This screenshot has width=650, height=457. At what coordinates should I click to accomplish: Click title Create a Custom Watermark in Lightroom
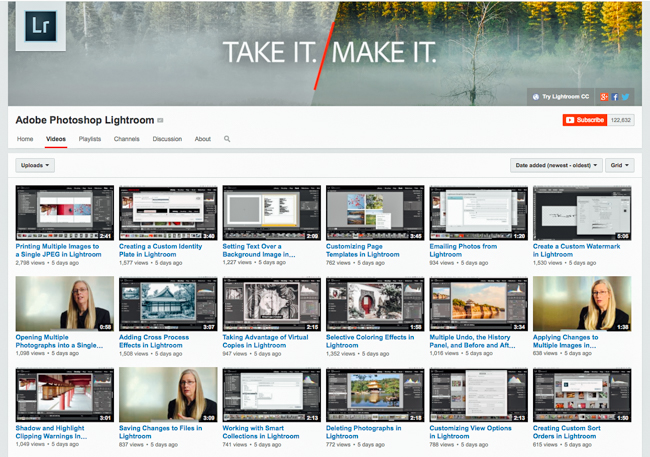[577, 250]
